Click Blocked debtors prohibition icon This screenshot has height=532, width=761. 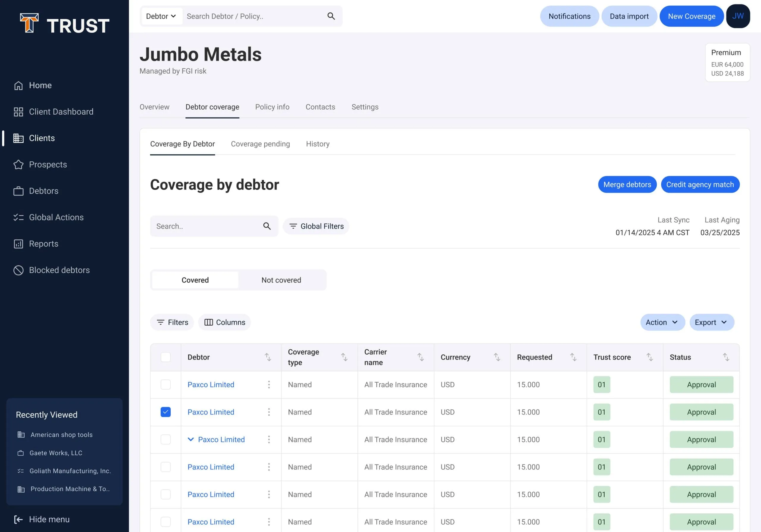18,270
